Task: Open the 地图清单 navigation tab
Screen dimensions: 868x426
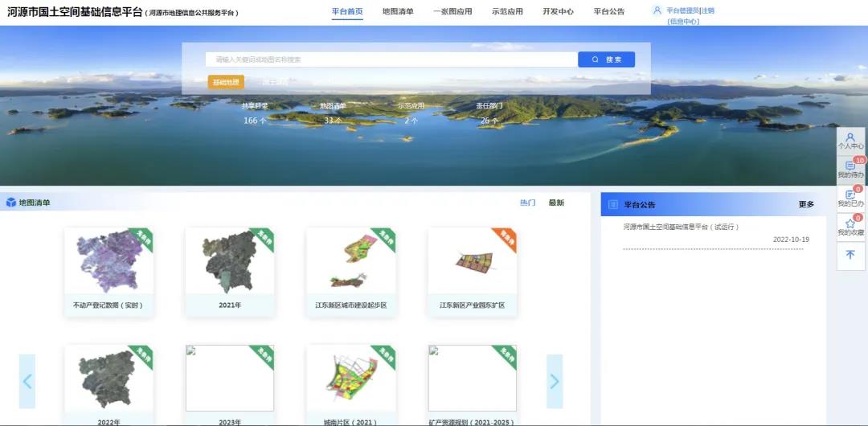Action: point(398,11)
